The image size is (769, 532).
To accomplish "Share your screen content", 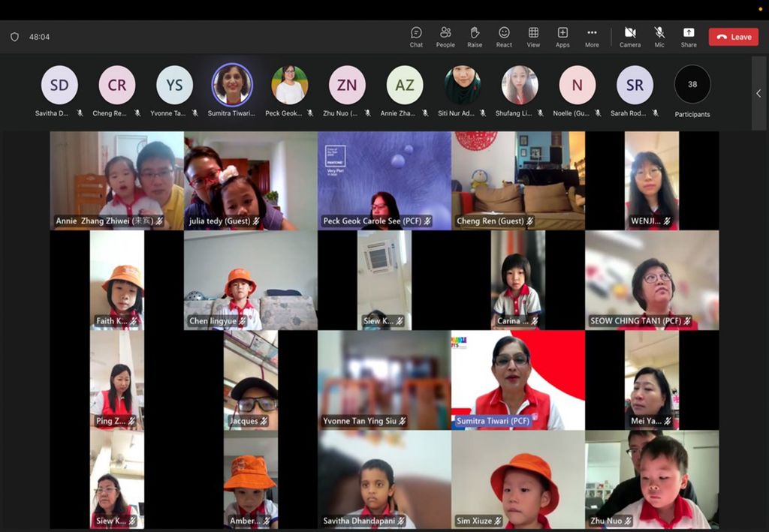I will pos(689,38).
